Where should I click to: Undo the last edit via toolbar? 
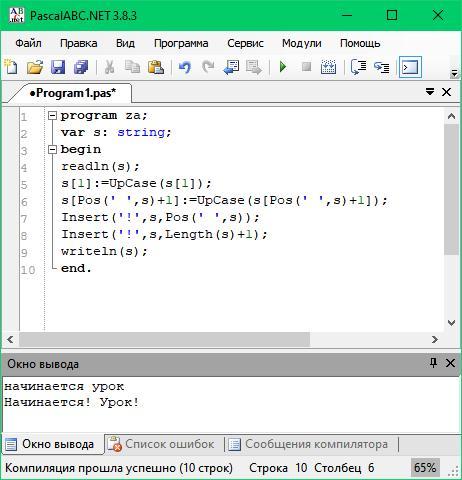pyautogui.click(x=185, y=67)
